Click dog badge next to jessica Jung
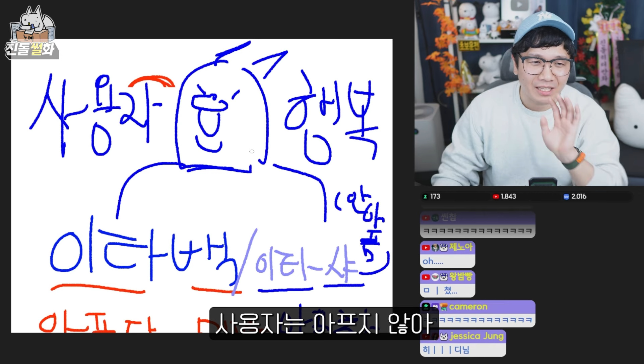The width and height of the screenshot is (644, 364). 444,336
